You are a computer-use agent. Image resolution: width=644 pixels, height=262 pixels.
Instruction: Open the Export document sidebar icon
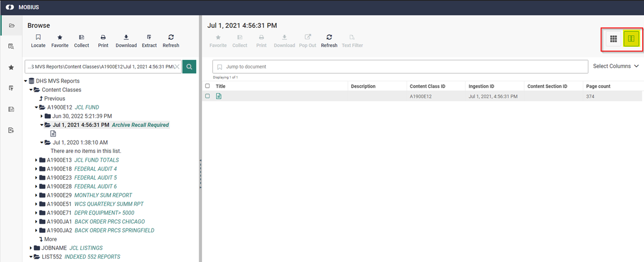coord(12,130)
